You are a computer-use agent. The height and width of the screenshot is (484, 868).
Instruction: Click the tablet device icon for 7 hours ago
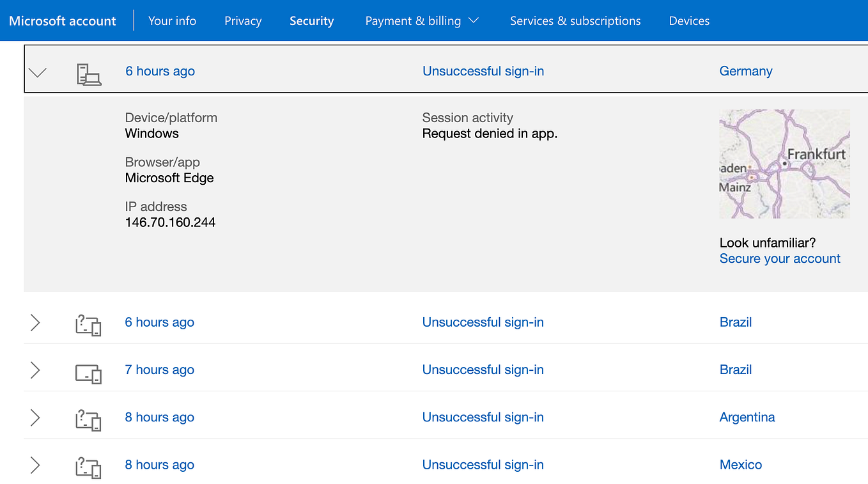coord(88,373)
